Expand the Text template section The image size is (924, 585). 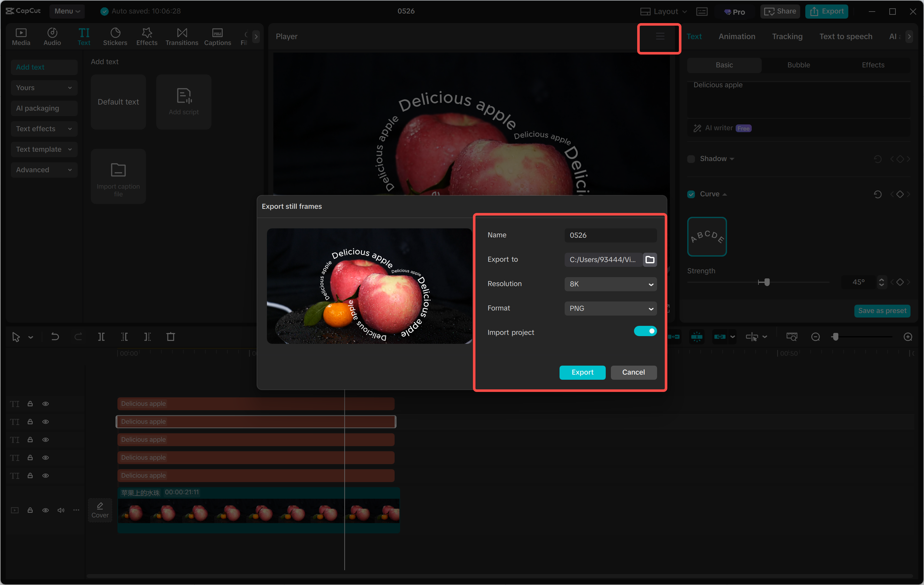point(44,149)
